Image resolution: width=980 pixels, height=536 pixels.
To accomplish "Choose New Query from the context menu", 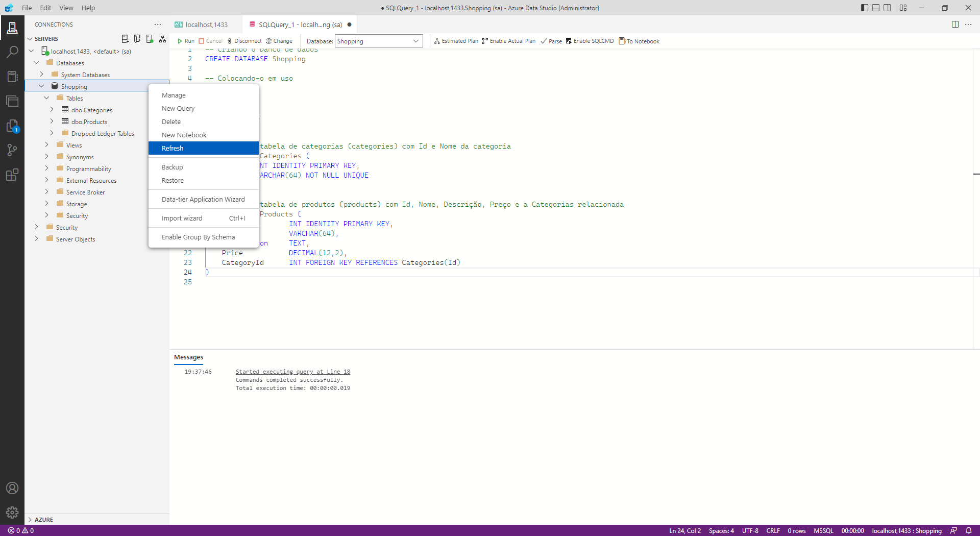I will [x=204, y=109].
